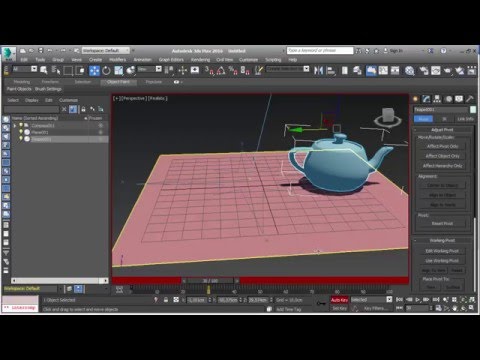The height and width of the screenshot is (360, 480).
Task: Open the Graph Editors menu
Action: pyautogui.click(x=171, y=60)
